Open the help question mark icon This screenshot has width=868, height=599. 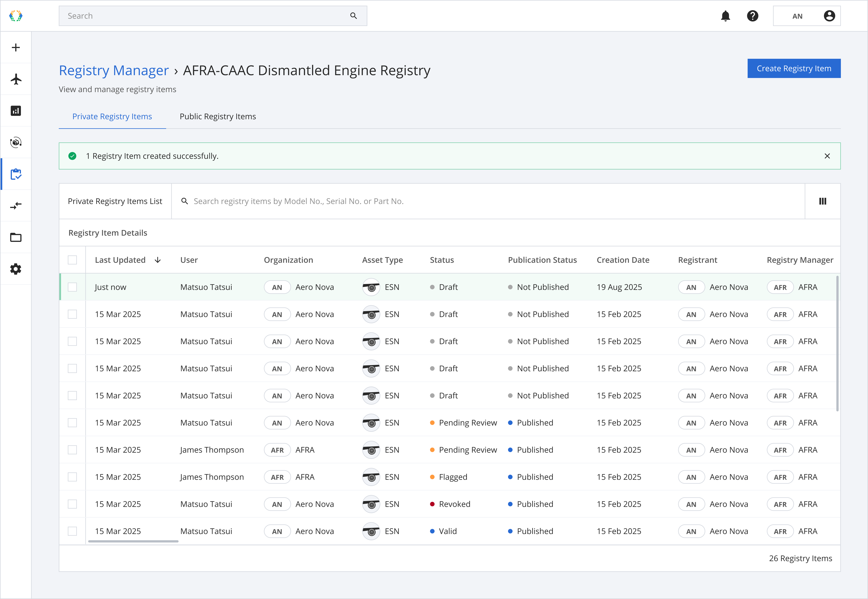752,16
